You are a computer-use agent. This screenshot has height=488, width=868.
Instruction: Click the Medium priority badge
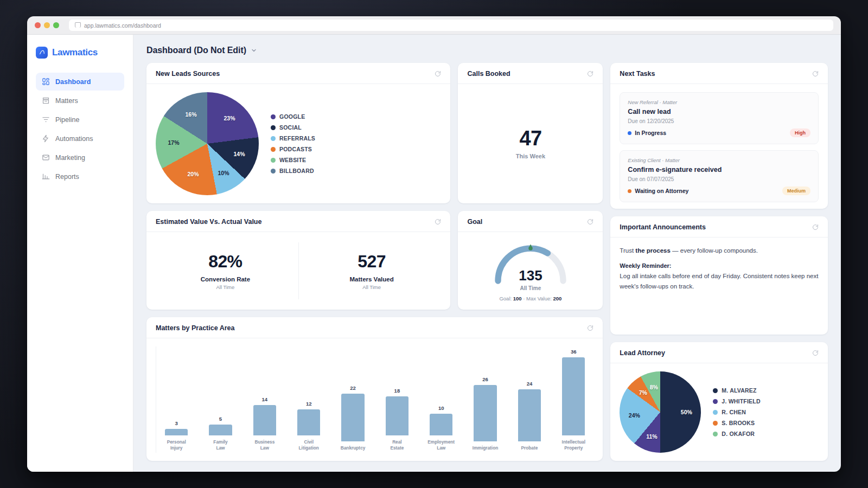796,191
